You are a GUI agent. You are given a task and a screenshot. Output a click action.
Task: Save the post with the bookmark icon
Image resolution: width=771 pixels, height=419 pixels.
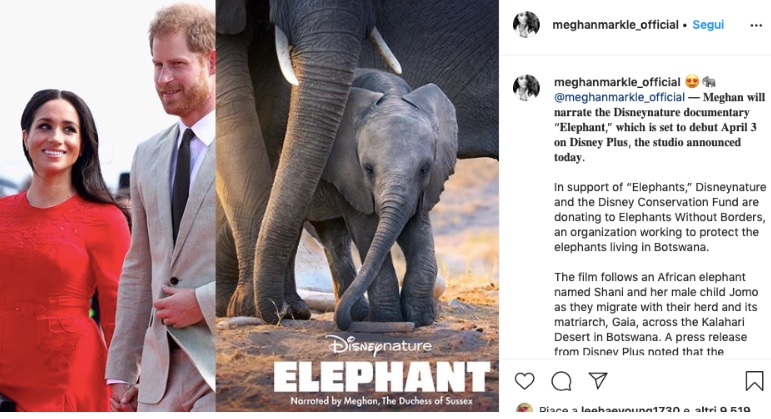coord(754,381)
